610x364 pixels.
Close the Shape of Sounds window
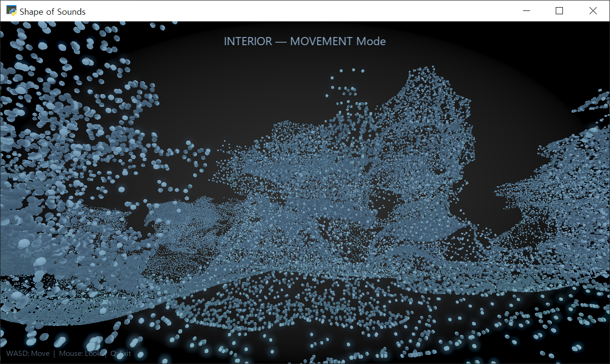593,11
